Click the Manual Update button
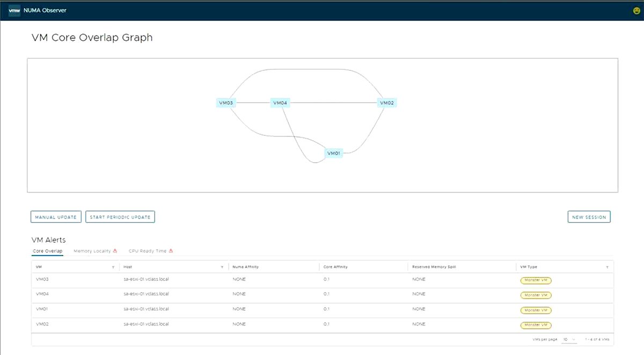 (56, 216)
